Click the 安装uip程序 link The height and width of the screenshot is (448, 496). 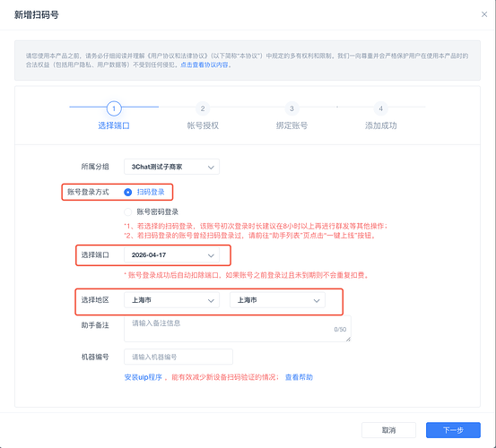[x=143, y=377]
